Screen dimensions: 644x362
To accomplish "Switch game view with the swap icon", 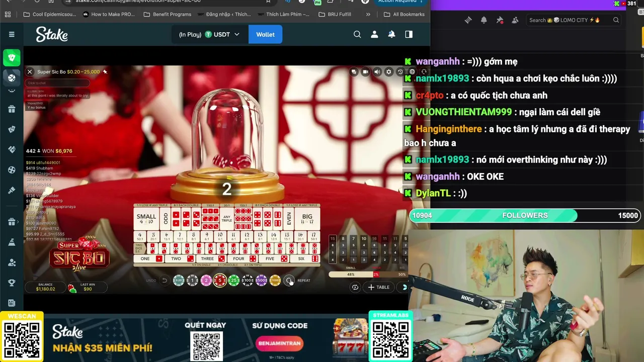I will (x=355, y=287).
